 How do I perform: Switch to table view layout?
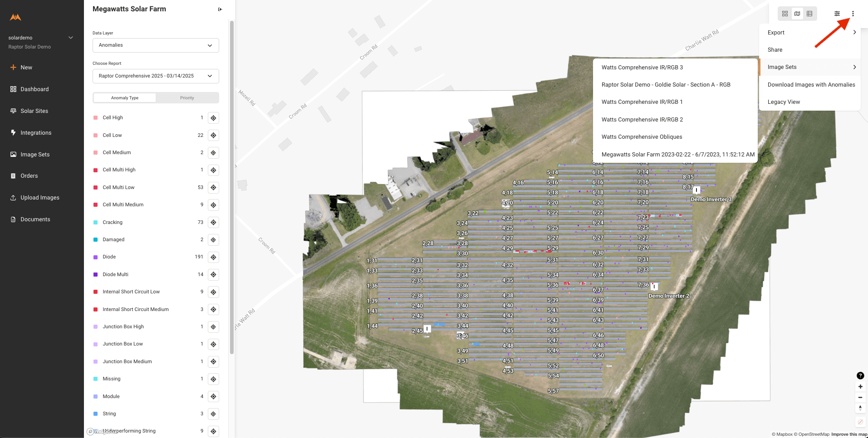pyautogui.click(x=809, y=14)
